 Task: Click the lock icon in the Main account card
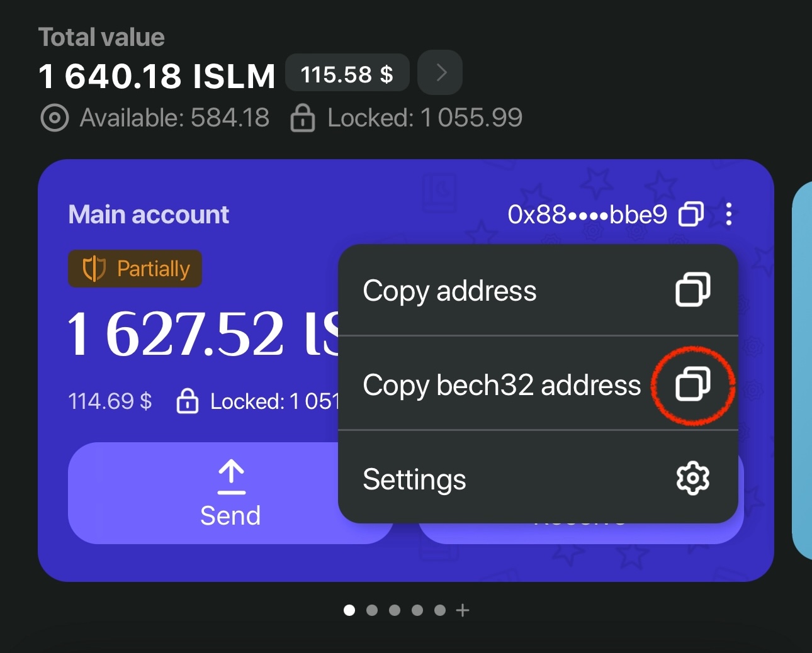pyautogui.click(x=188, y=401)
